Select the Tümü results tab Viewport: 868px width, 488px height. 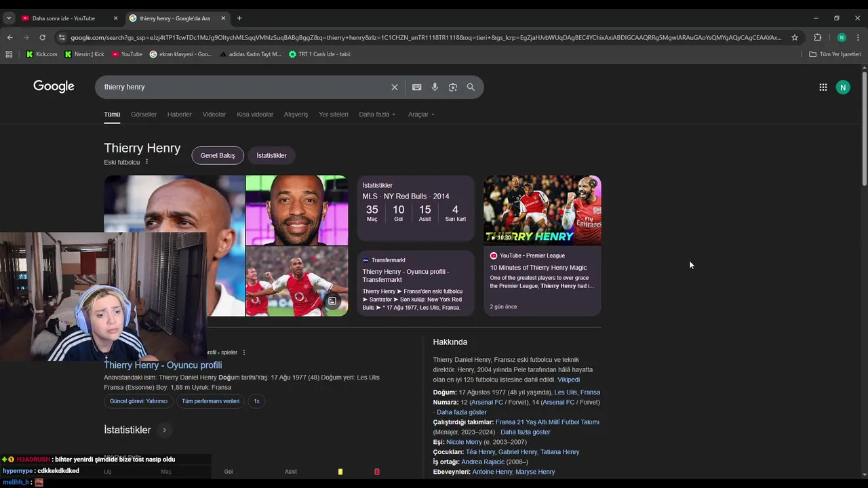coord(112,115)
